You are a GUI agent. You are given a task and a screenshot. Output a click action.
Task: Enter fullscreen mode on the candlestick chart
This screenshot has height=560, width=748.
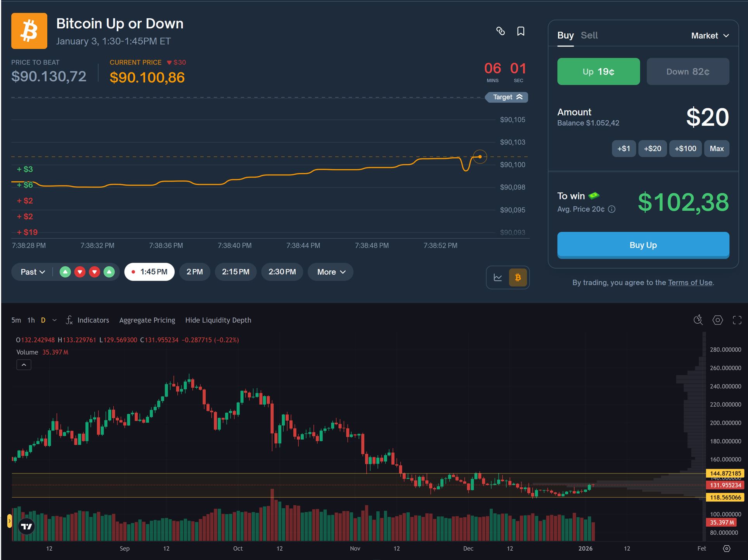pyautogui.click(x=737, y=320)
